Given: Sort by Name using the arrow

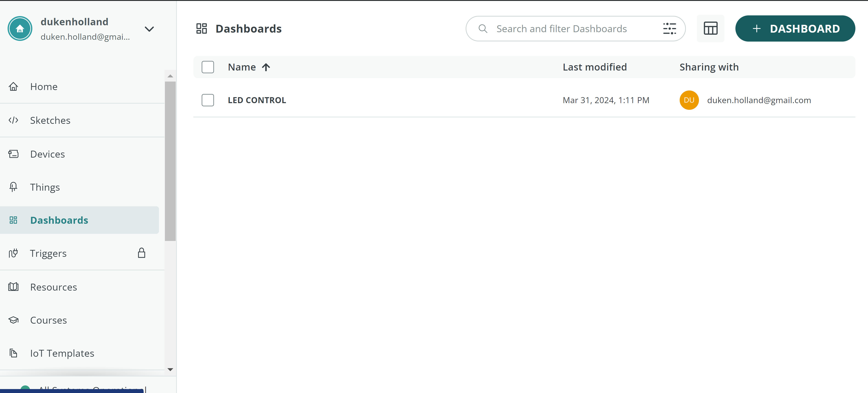Looking at the screenshot, I should [x=266, y=67].
